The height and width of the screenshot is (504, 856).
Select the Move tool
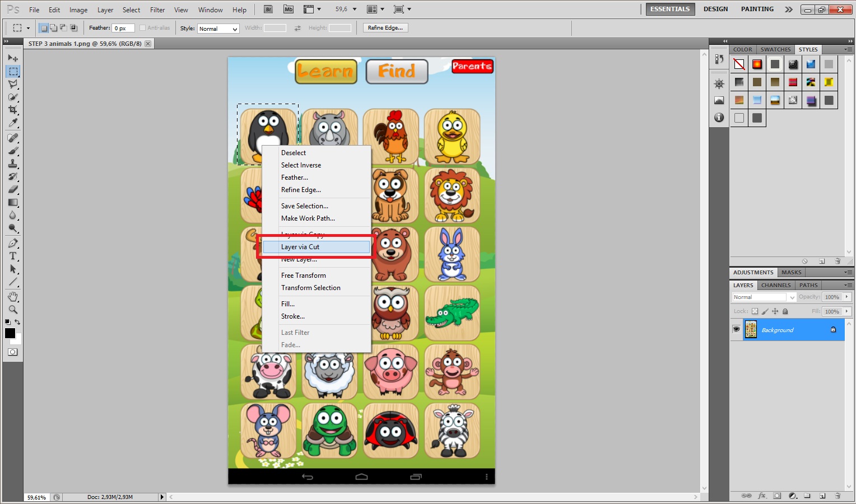click(x=13, y=58)
